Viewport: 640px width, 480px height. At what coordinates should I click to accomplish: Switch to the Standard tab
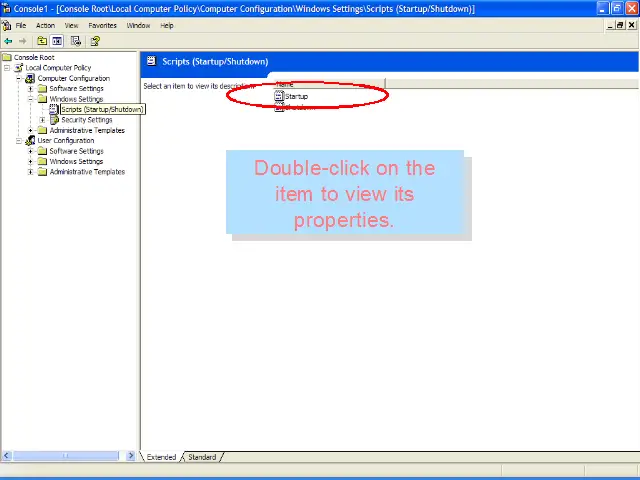[x=202, y=457]
